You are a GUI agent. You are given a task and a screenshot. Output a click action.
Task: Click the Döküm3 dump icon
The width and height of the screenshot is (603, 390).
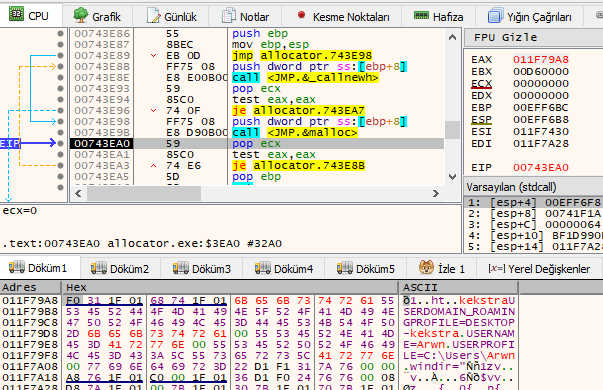[x=180, y=268]
